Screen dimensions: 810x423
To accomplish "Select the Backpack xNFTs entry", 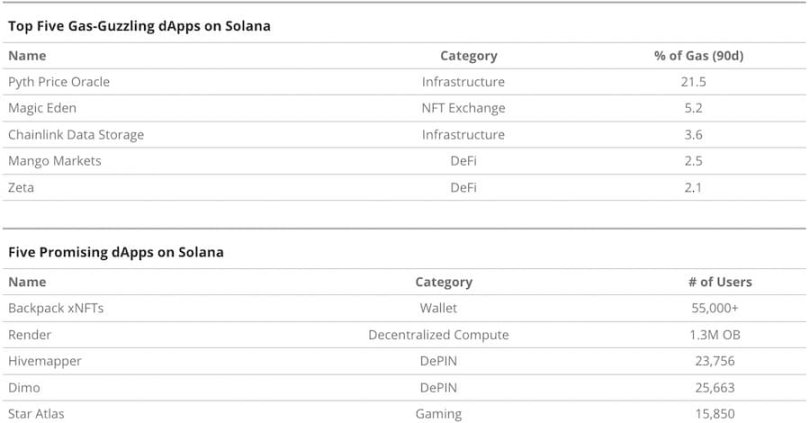I will click(56, 308).
